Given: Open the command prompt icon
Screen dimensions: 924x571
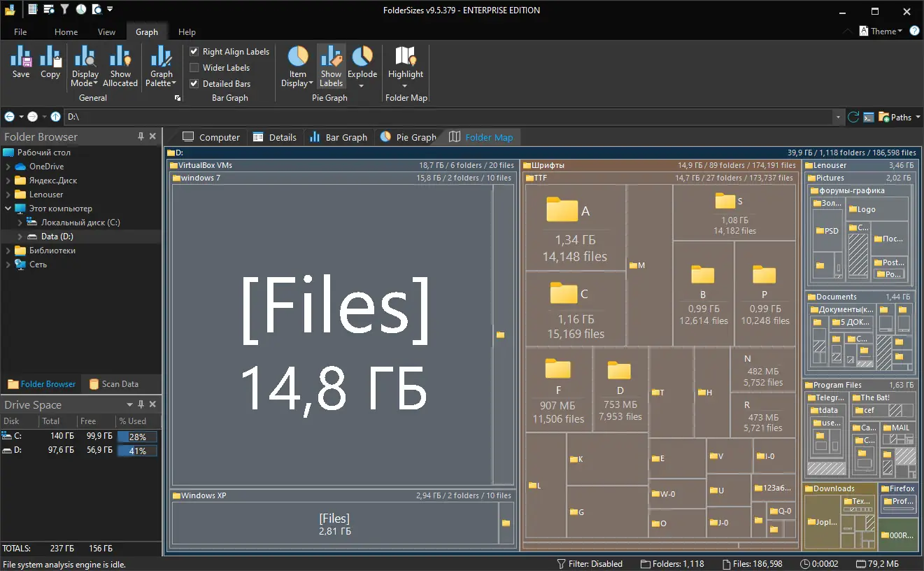Looking at the screenshot, I should (869, 117).
